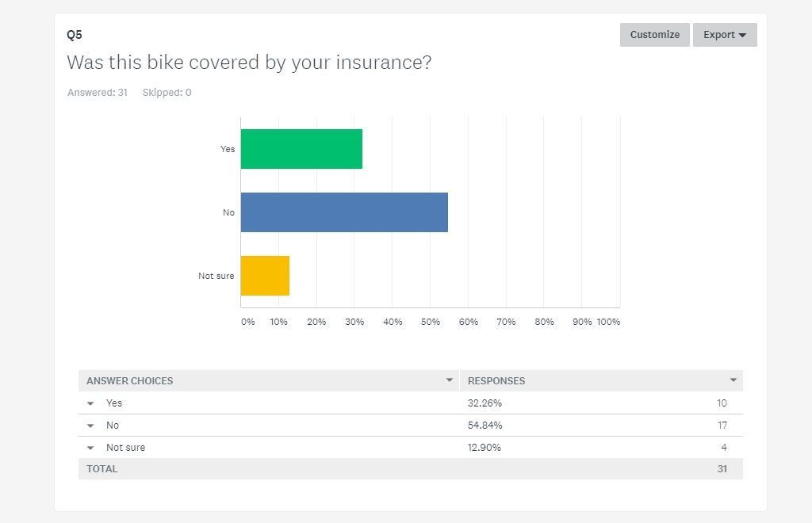Click the question title about bike insurance
Screen dimensions: 812x523
tap(249, 63)
